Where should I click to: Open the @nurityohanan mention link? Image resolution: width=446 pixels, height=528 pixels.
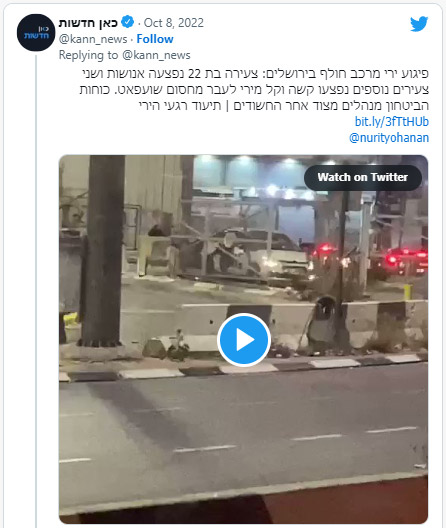(389, 138)
